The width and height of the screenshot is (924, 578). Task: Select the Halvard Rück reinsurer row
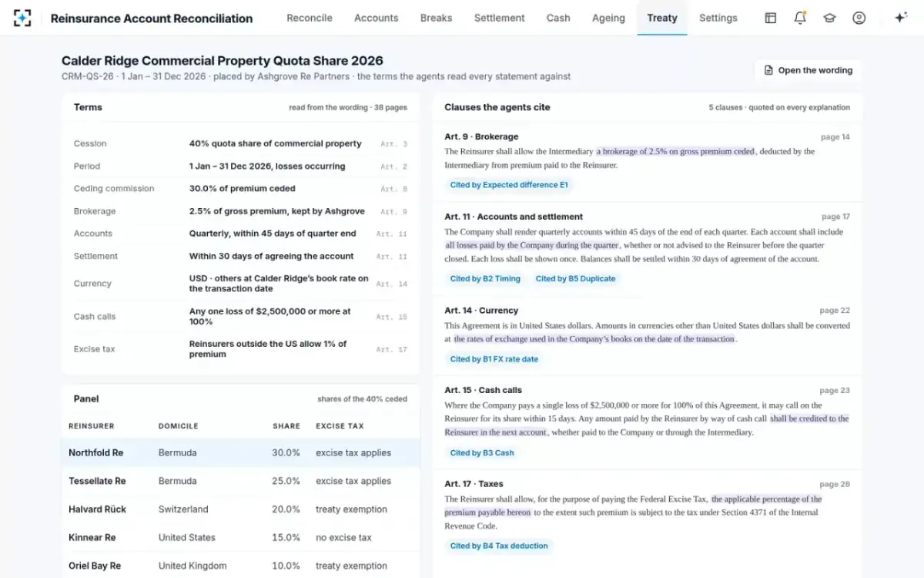pos(240,509)
